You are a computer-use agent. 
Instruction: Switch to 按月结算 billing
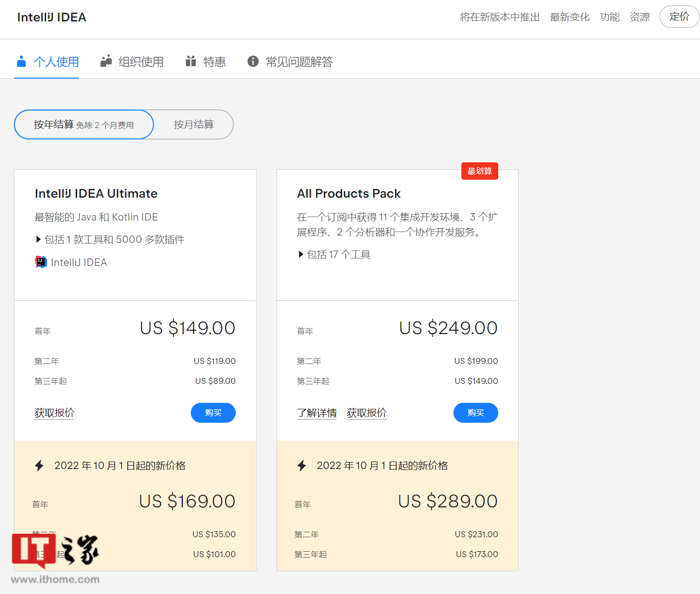coord(193,124)
